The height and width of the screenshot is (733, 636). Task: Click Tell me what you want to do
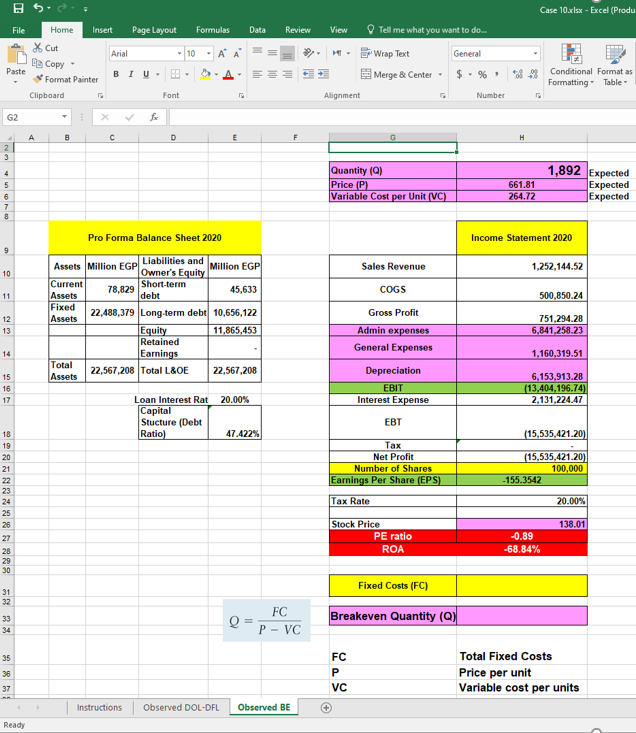coord(427,30)
